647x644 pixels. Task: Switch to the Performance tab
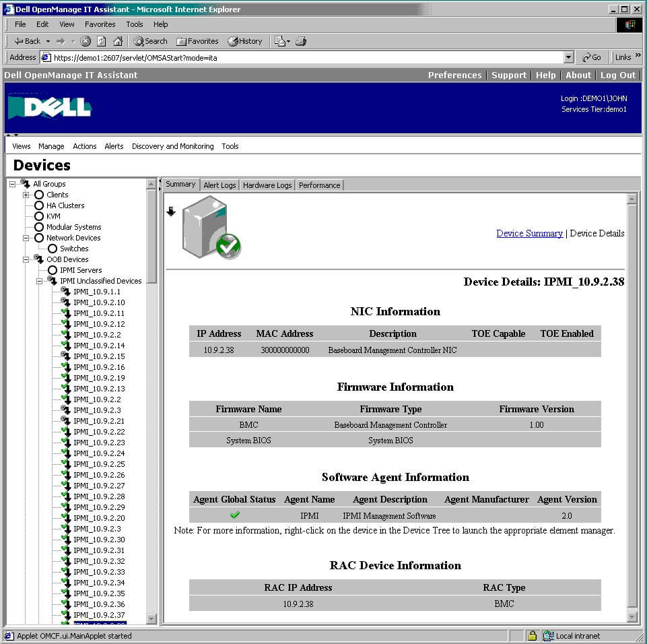[319, 185]
